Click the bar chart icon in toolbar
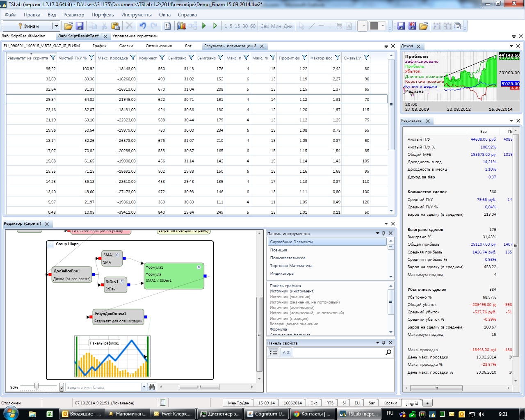The height and width of the screenshot is (420, 525). click(181, 26)
